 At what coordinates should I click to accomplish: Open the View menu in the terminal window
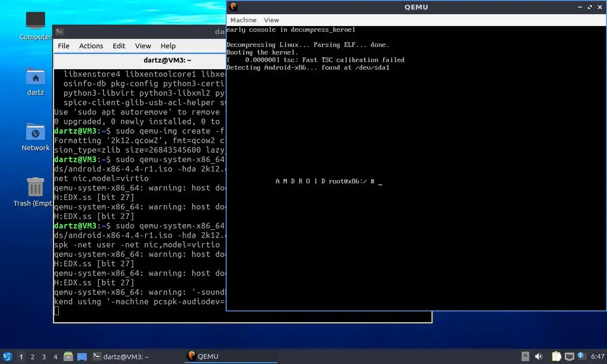pyautogui.click(x=143, y=45)
